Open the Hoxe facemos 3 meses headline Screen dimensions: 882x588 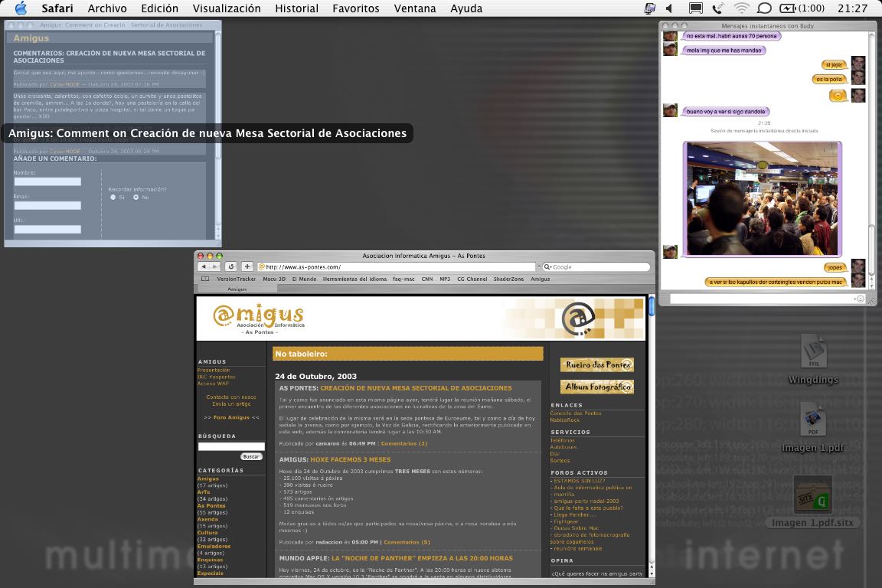(351, 459)
